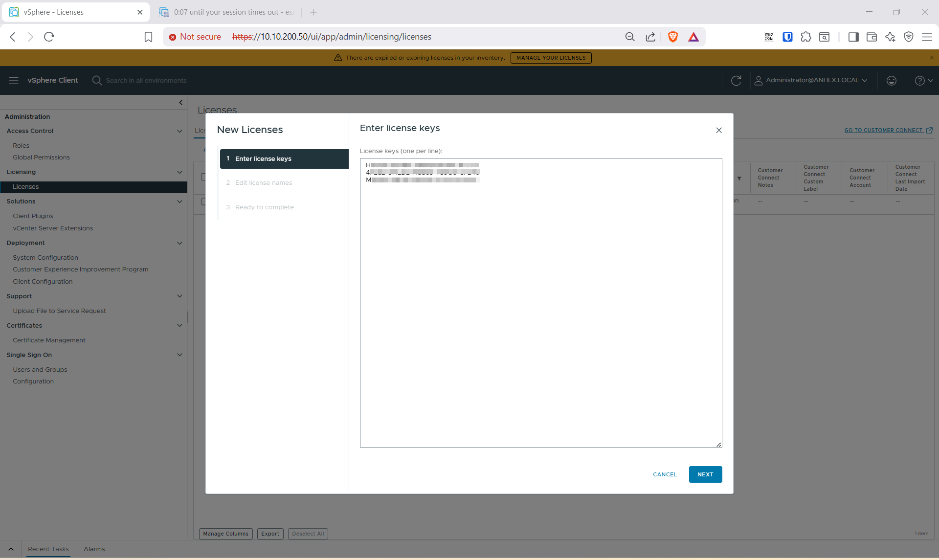Open the GO TO CUSTOMER CONNECT link
This screenshot has width=939, height=560.
(x=889, y=130)
